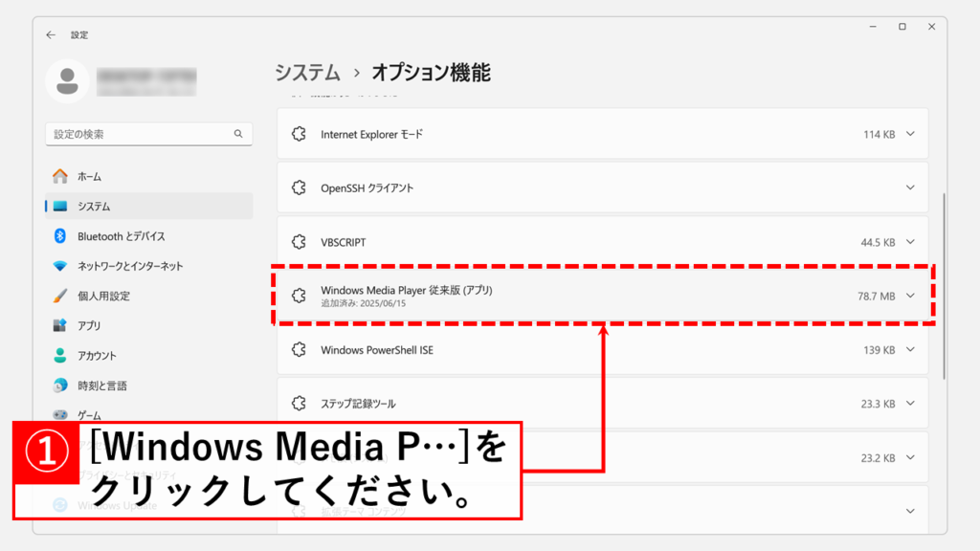Click the 時刻と言語 globe clock icon
The image size is (980, 551).
coord(60,386)
